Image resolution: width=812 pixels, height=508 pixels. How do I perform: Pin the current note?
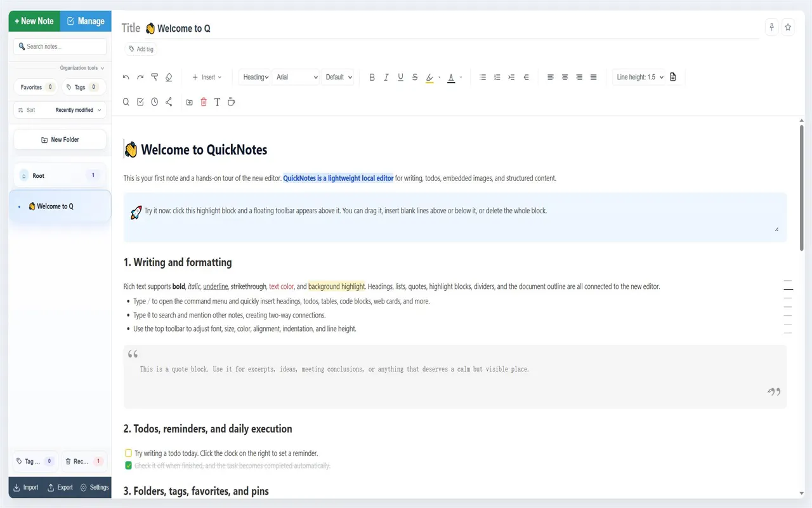click(771, 27)
